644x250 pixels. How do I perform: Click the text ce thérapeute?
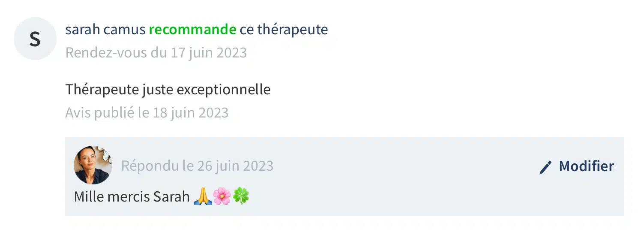[x=284, y=30]
